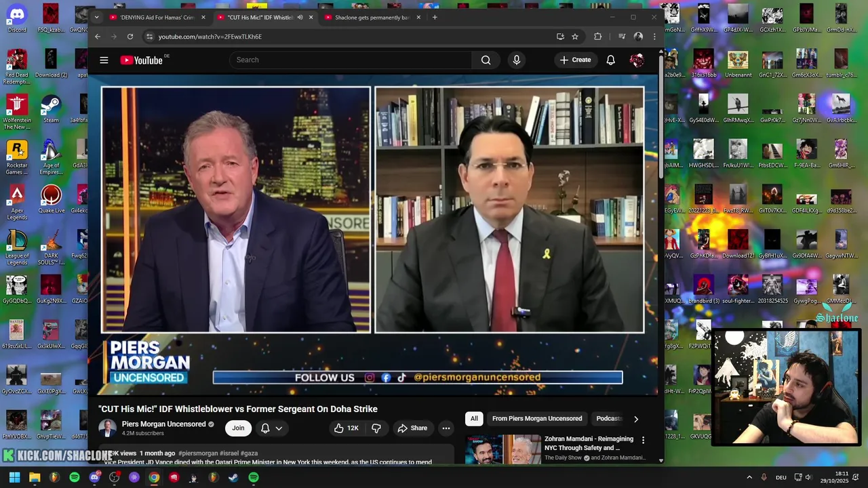
Task: Select the 'Podcasts' filter chip
Action: (608, 419)
